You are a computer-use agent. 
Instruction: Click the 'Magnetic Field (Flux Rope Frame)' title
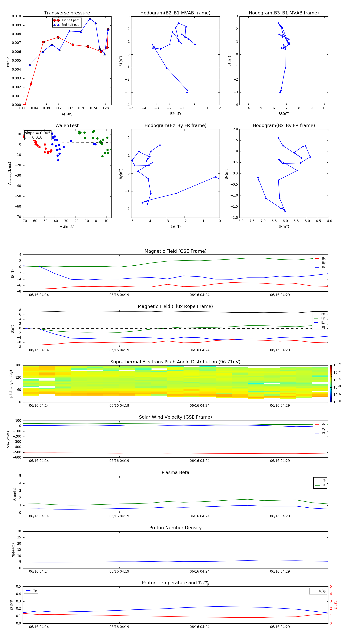pos(175,307)
